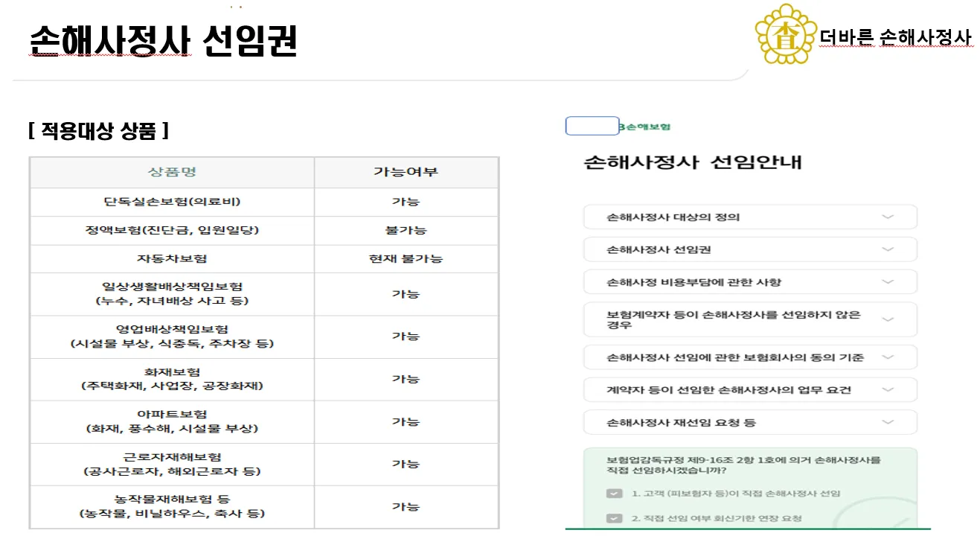Viewport: 980px width, 539px height.
Task: Select the 일상생활배상책임보험 row
Action: (x=264, y=294)
